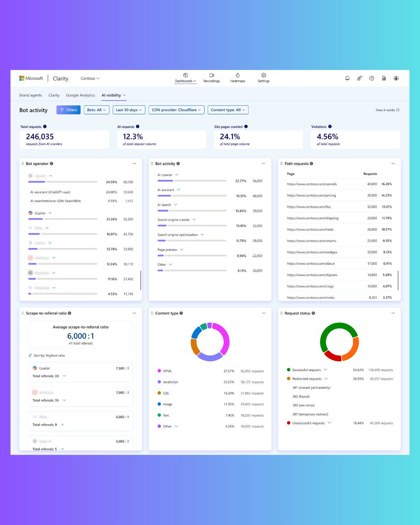The image size is (420, 525).
Task: Open the help question mark icon
Action: tap(371, 78)
